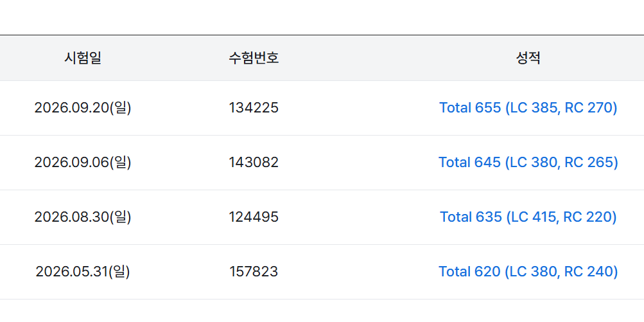Click registration number 124495

[x=254, y=217]
